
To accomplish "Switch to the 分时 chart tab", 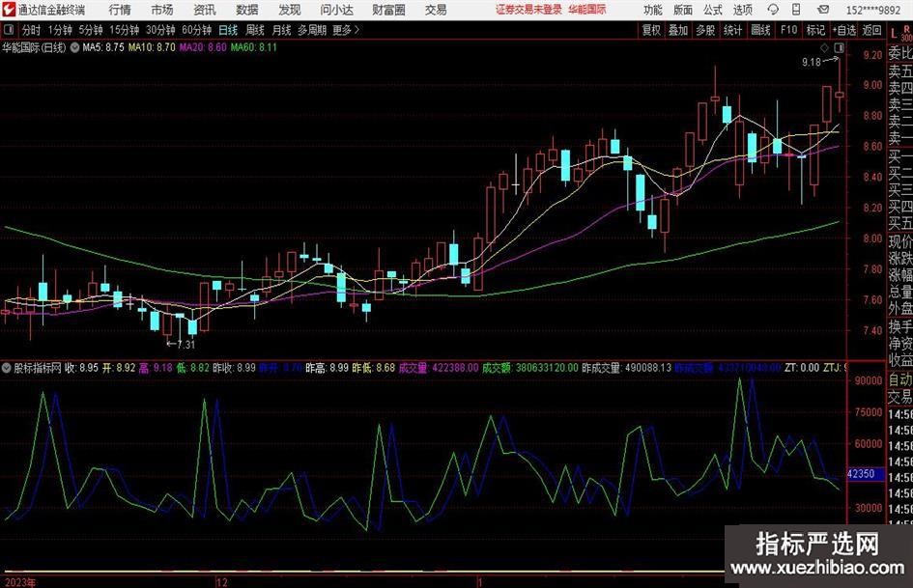I will 31,30.
